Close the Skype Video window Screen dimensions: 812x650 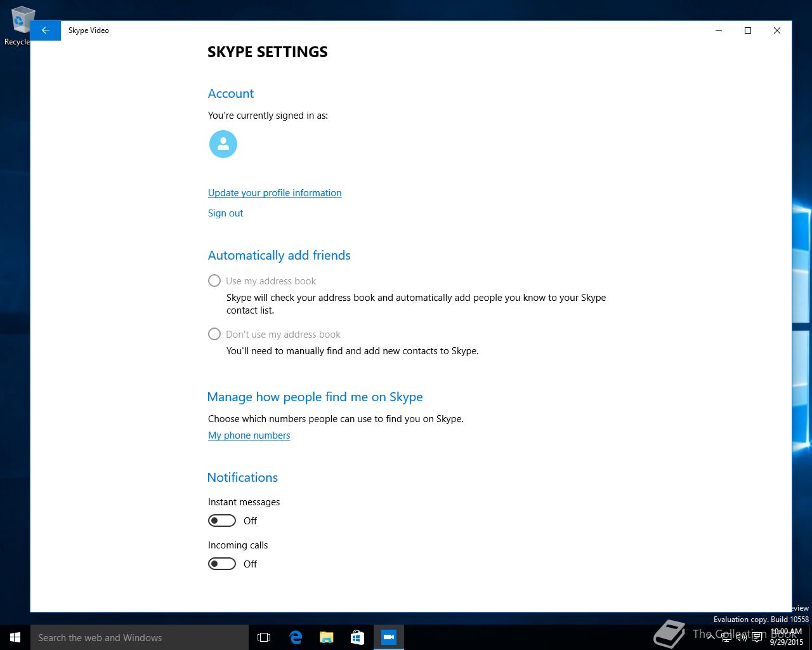point(777,30)
